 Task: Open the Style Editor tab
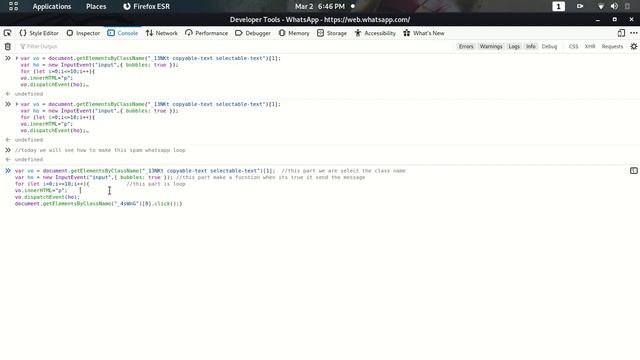click(x=39, y=33)
